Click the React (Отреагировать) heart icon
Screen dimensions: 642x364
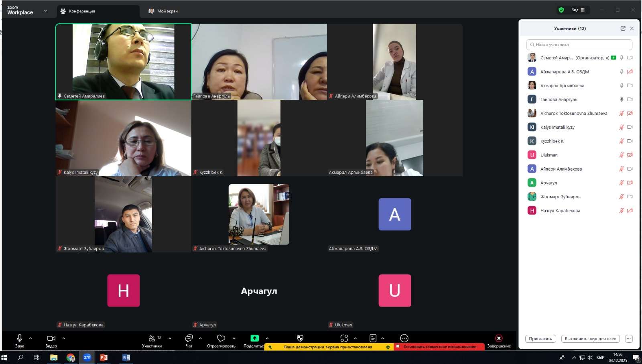point(221,338)
